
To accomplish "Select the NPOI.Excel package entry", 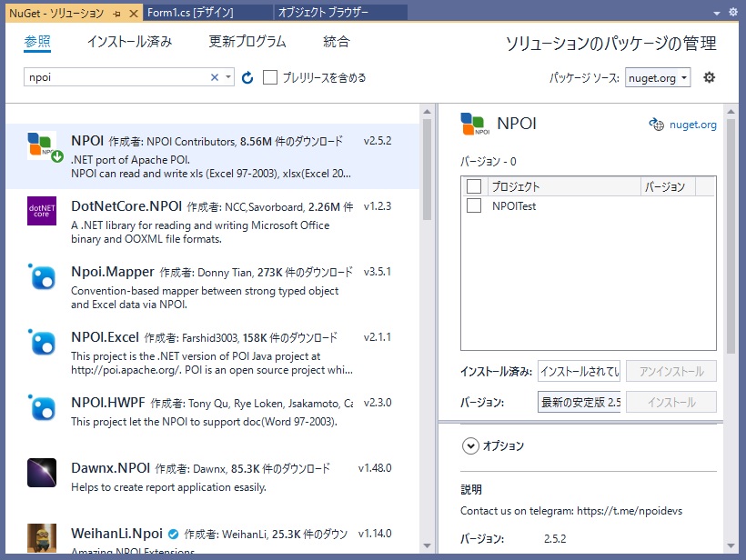I will click(x=213, y=353).
